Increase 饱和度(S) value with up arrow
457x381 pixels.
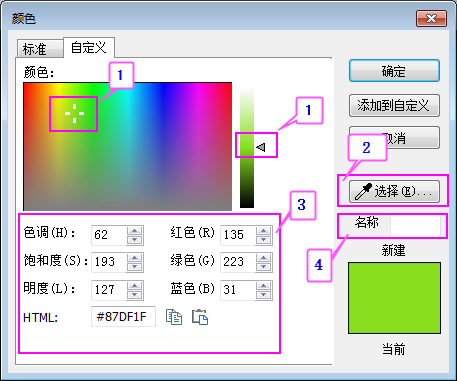[135, 258]
